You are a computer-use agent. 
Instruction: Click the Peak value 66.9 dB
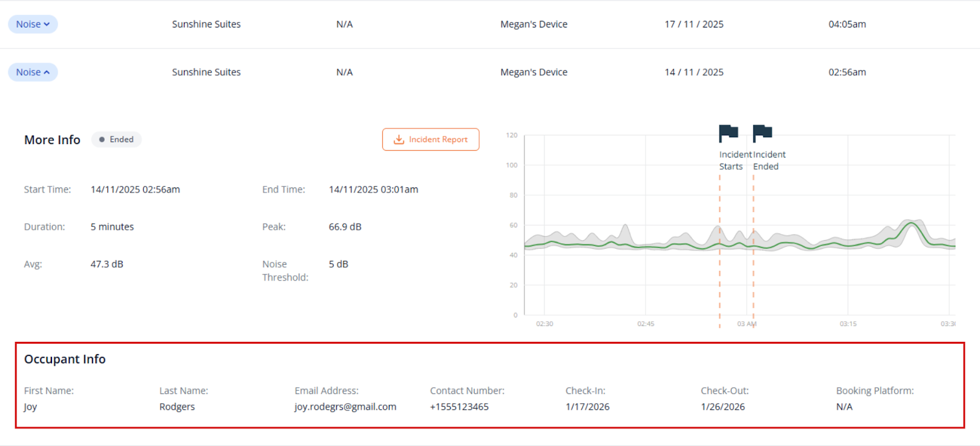(345, 227)
